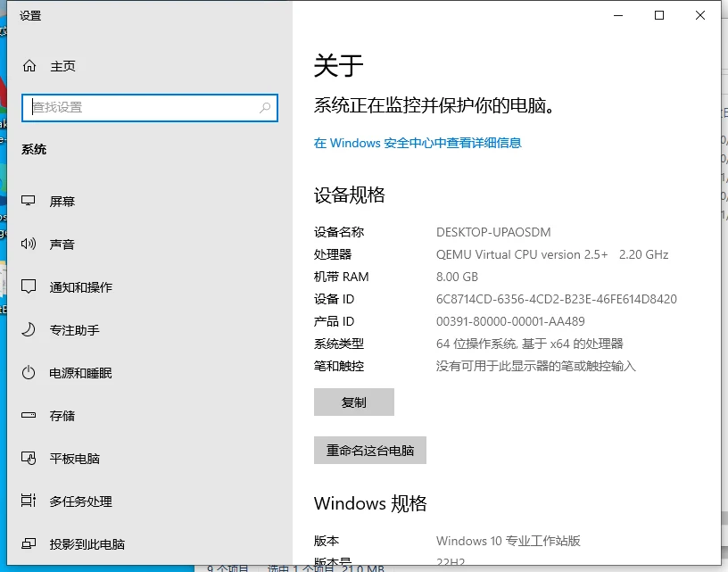Click the 机带 RAM label
The image size is (728, 572).
[x=341, y=277]
